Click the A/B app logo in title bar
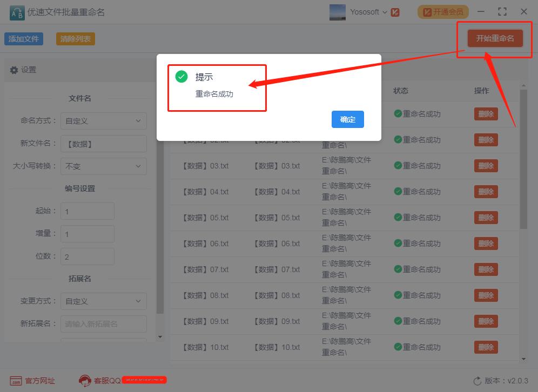 click(17, 11)
